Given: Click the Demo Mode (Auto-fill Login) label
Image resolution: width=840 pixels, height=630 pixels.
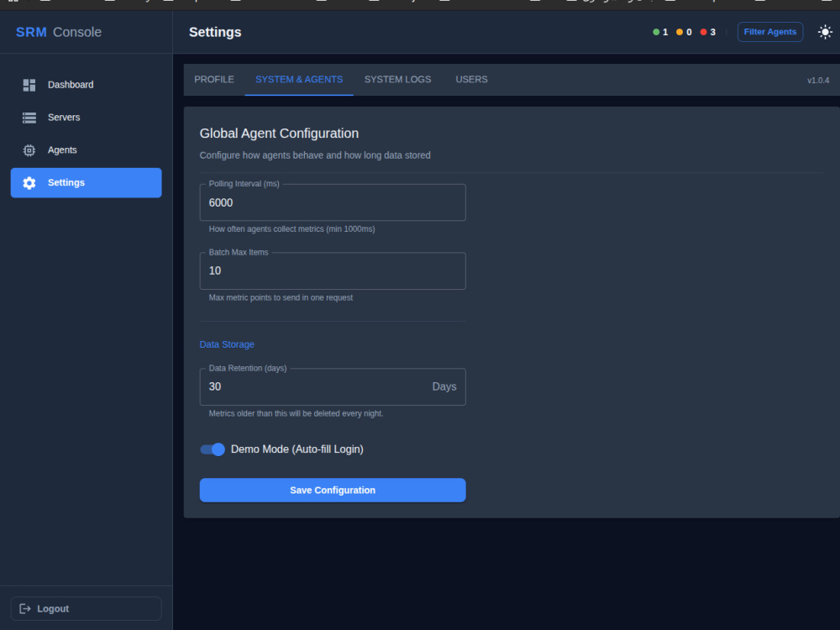Looking at the screenshot, I should [297, 449].
